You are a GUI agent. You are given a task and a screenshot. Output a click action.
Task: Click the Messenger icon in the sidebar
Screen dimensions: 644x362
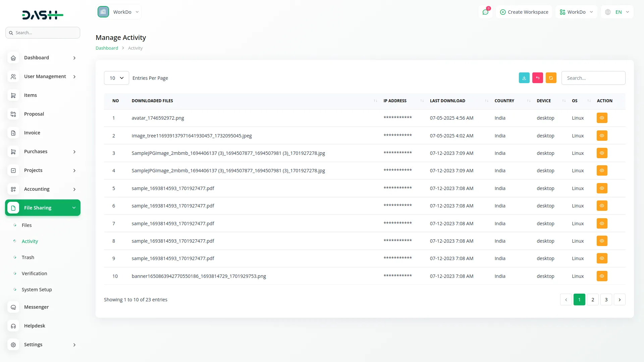(13, 307)
